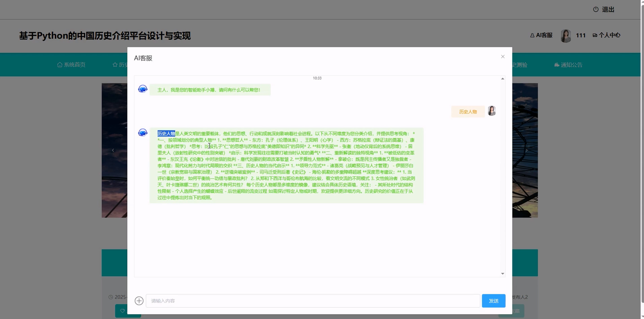Show the previous carousel slide

113,150
